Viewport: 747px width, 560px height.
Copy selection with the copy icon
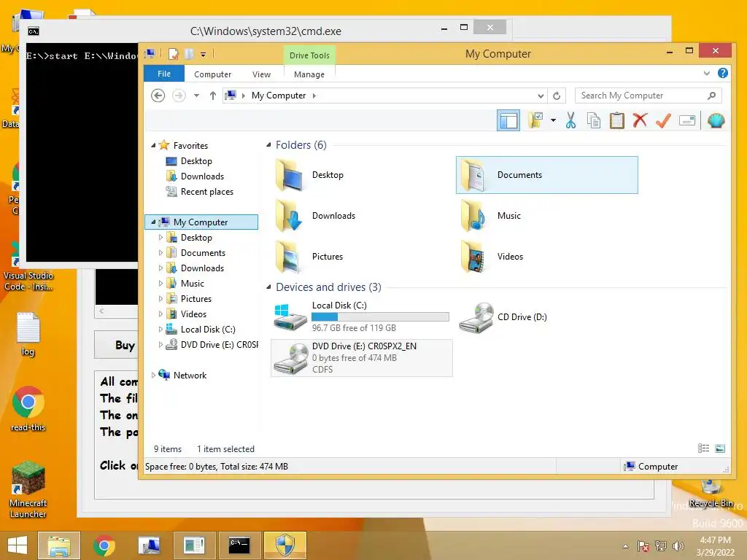point(594,120)
